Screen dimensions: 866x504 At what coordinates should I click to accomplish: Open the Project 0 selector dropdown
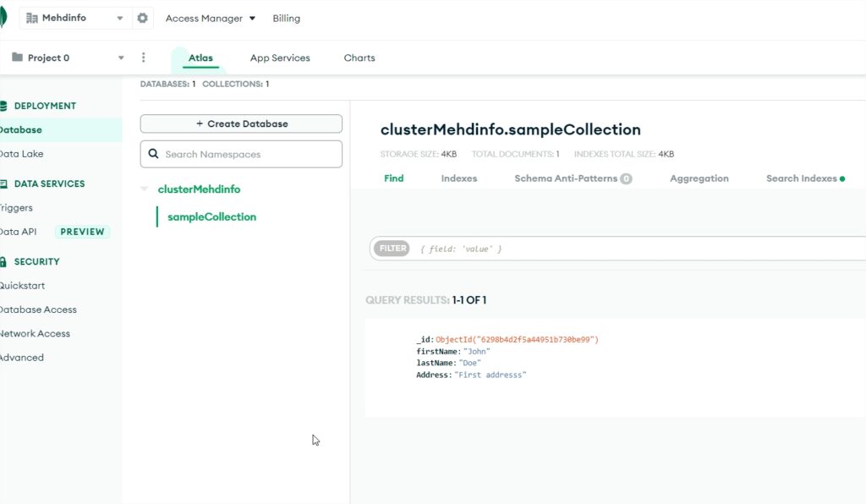click(x=121, y=58)
